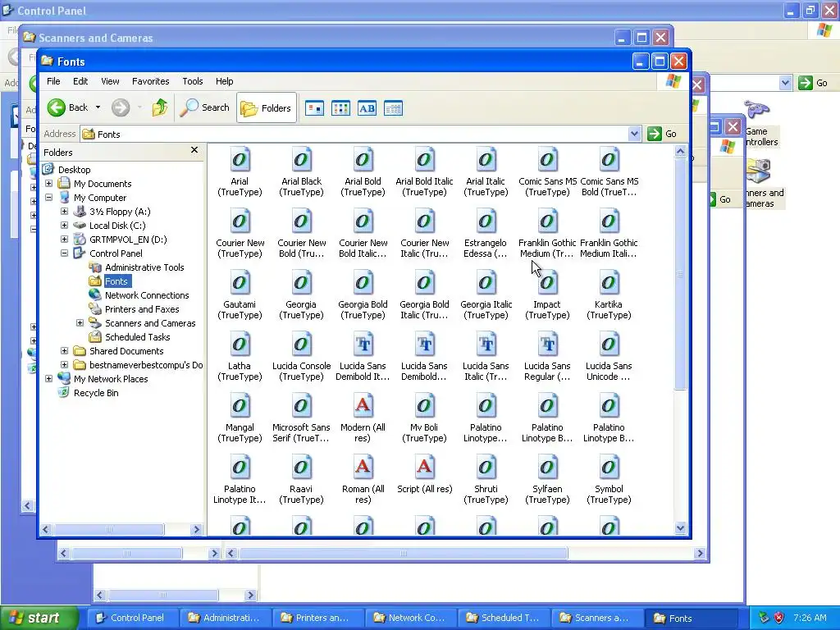
Task: Select the Mangal font icon
Action: (x=240, y=406)
